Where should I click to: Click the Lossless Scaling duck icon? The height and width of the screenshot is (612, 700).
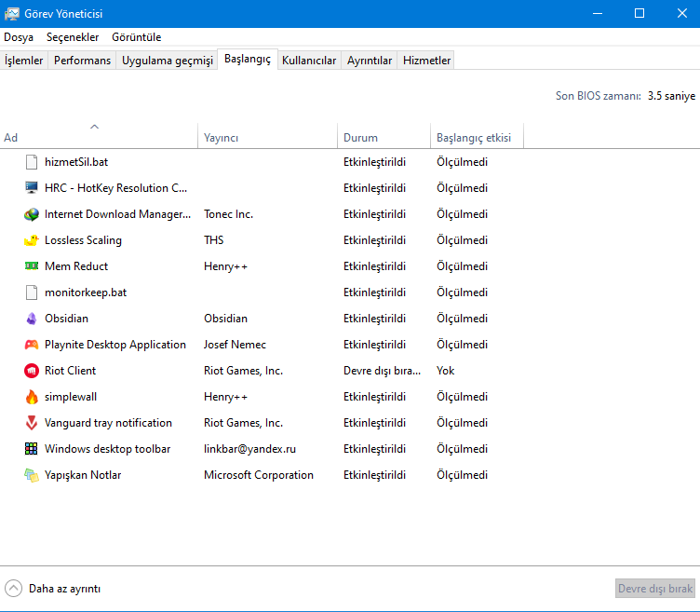(x=32, y=240)
